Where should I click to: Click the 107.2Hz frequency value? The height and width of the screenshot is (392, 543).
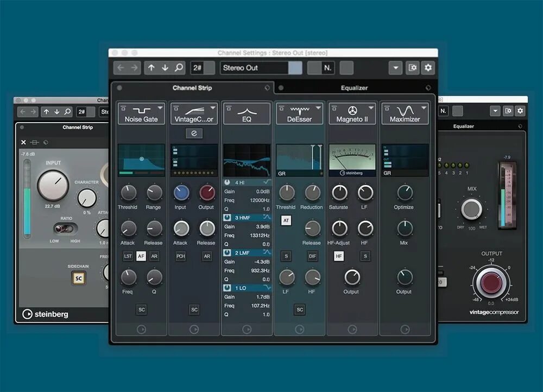(x=261, y=306)
